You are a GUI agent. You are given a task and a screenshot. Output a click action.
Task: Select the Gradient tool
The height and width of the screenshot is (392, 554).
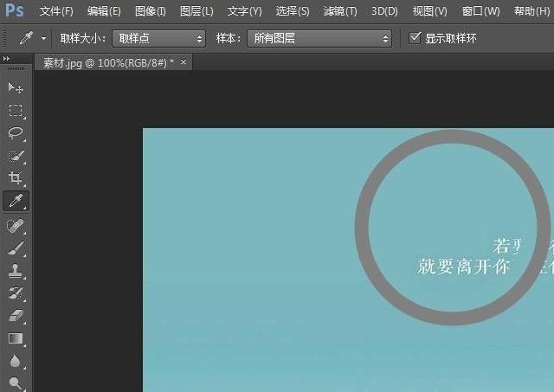[16, 338]
